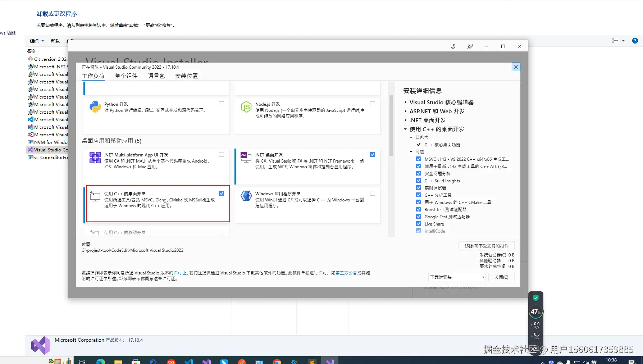Click the Windows 应用程序开发 workload icon

click(246, 196)
